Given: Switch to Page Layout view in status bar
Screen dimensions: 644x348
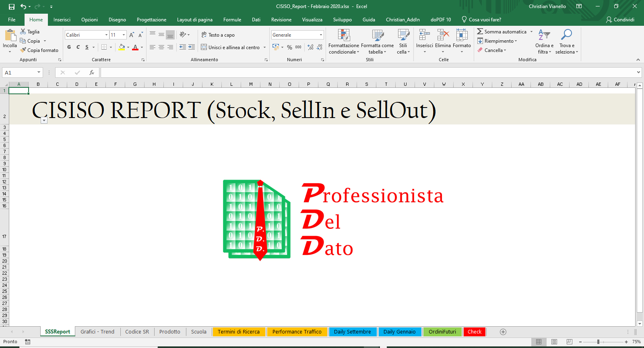Looking at the screenshot, I should (554, 342).
